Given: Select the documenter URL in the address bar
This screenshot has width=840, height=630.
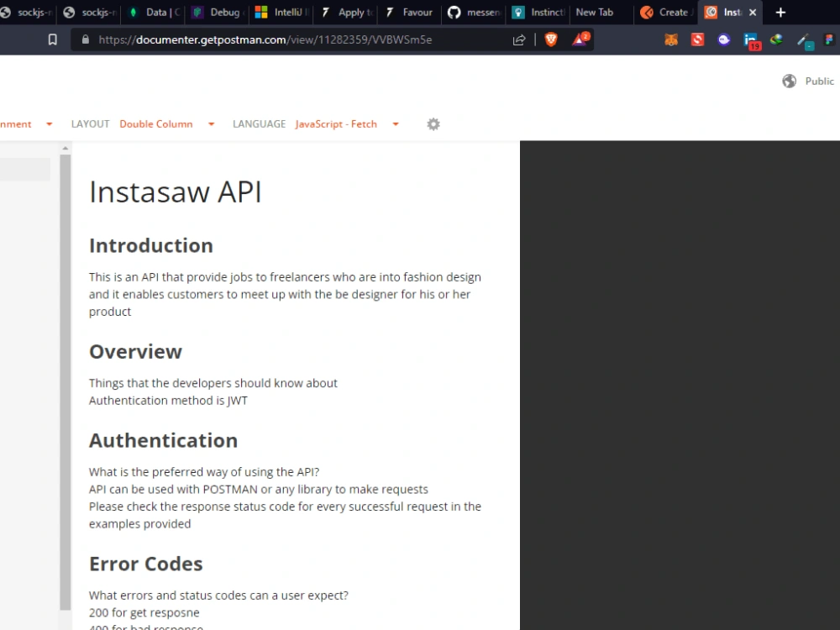Looking at the screenshot, I should pos(252,39).
